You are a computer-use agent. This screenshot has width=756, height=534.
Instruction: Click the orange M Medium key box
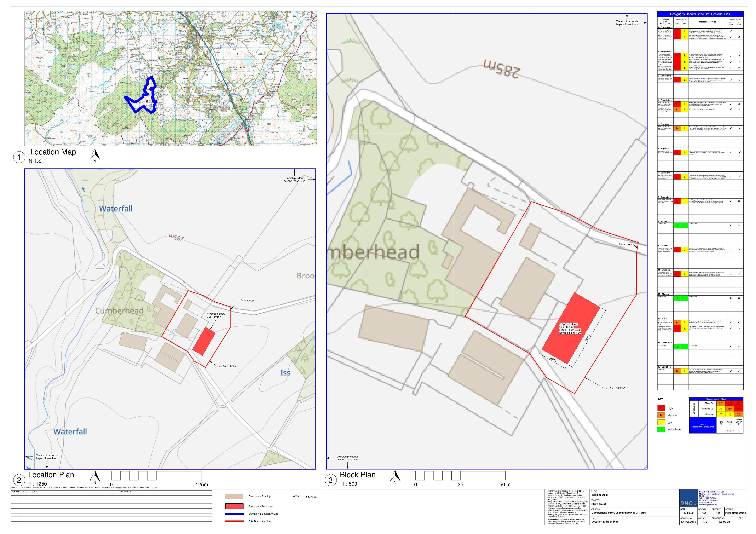coord(661,416)
